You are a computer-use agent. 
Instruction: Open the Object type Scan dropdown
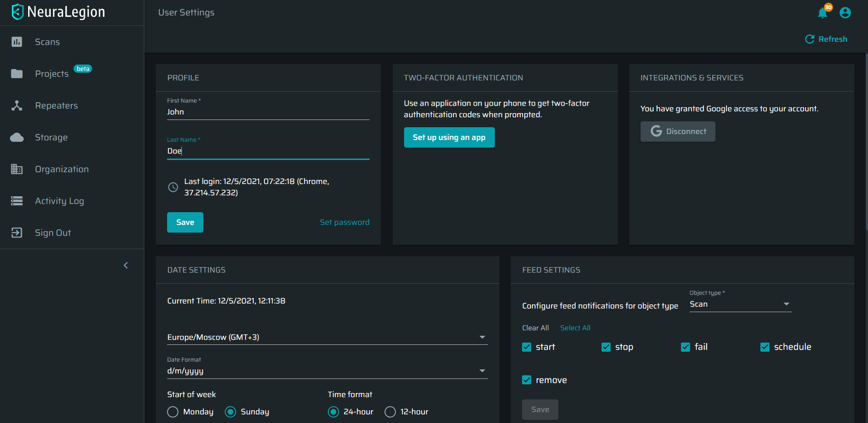tap(740, 304)
